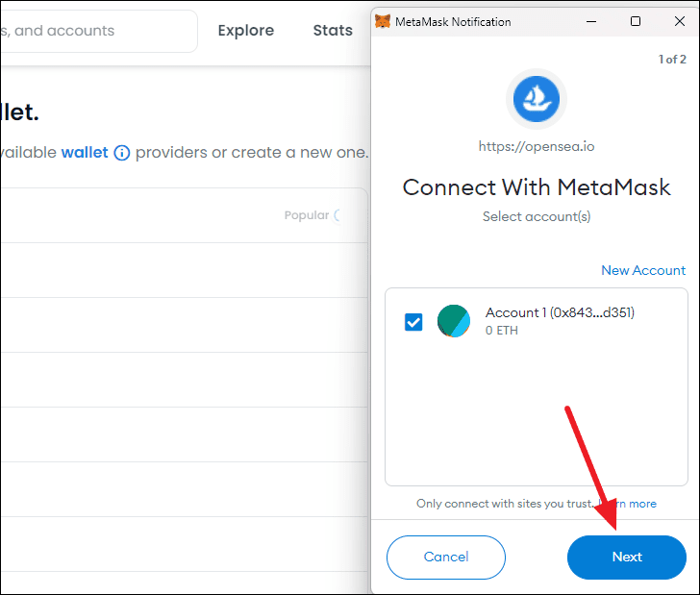
Task: Open the Stats menu item
Action: click(333, 31)
